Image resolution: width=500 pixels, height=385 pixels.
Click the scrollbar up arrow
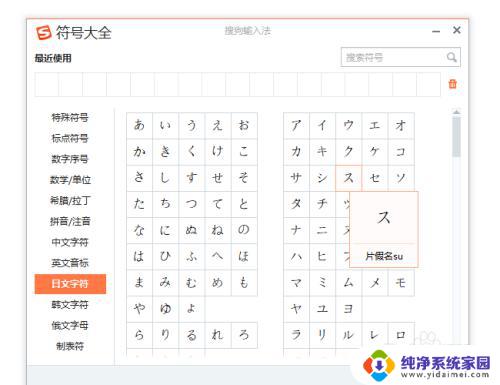(x=457, y=112)
